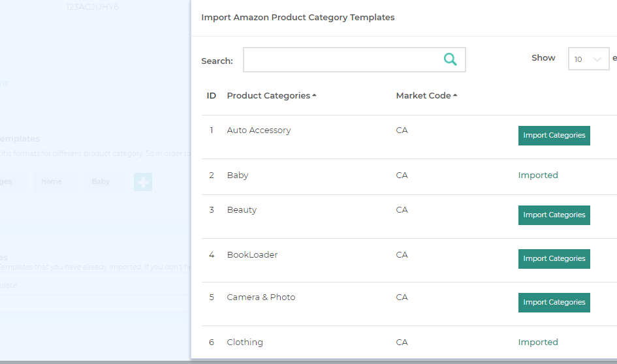Image resolution: width=617 pixels, height=364 pixels.
Task: Import Categories for BookLoader
Action: coord(554,259)
